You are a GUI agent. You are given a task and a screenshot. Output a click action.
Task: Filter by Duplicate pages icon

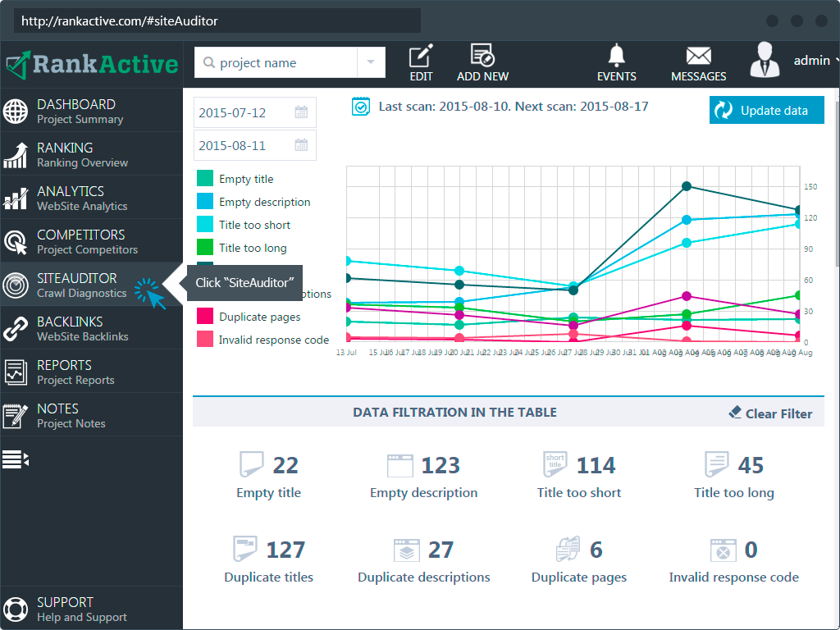coord(568,550)
